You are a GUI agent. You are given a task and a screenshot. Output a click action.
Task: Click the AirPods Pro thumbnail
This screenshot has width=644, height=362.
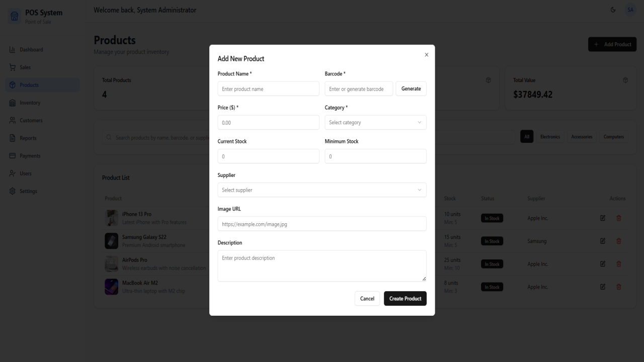coord(111,264)
